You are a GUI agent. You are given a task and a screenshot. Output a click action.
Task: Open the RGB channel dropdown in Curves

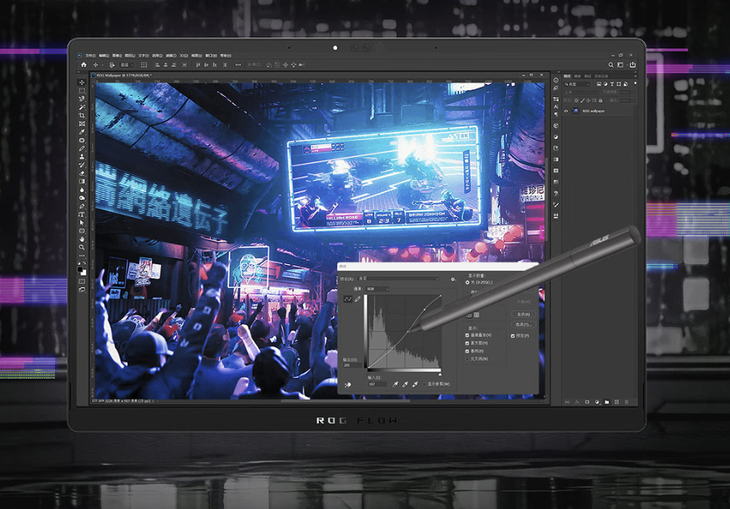pos(379,288)
